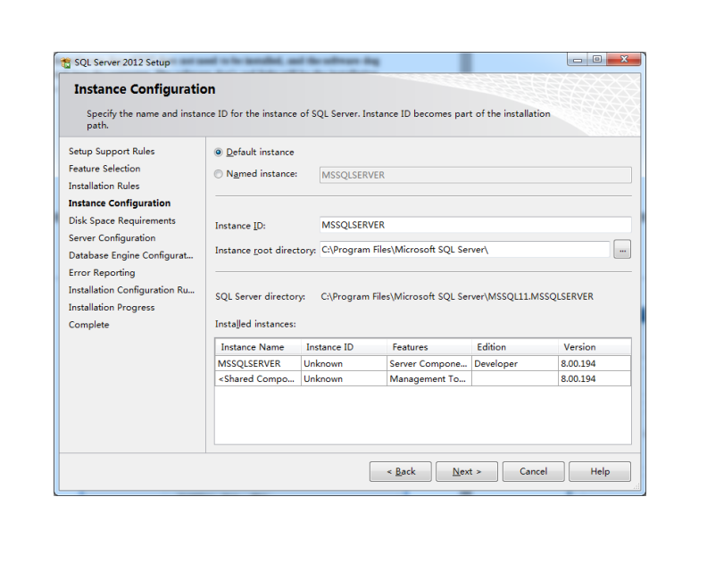The width and height of the screenshot is (707, 588).
Task: Select Feature Selection step in sidebar
Action: point(104,169)
